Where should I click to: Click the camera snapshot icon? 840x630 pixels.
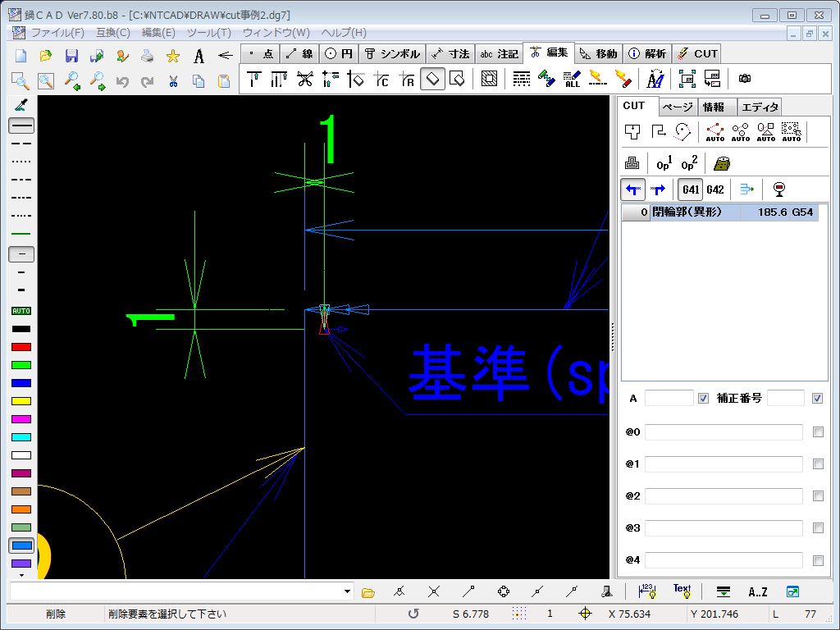point(744,79)
